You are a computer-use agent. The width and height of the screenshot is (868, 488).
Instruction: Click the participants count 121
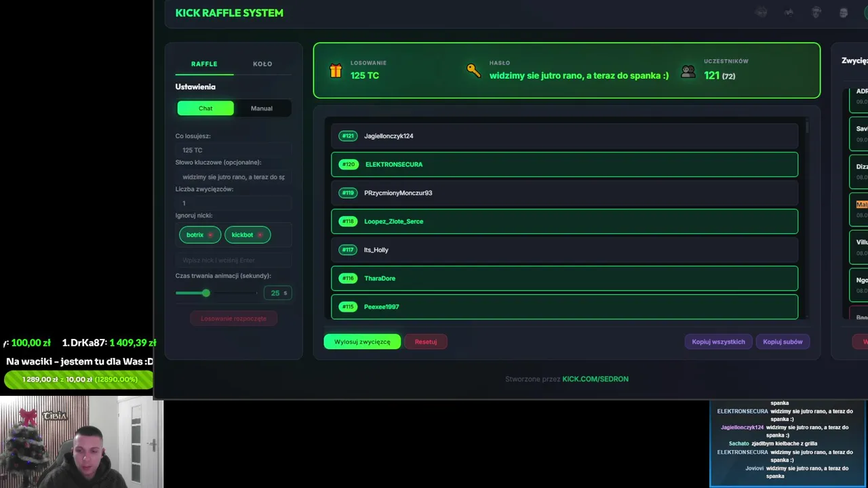click(x=711, y=76)
